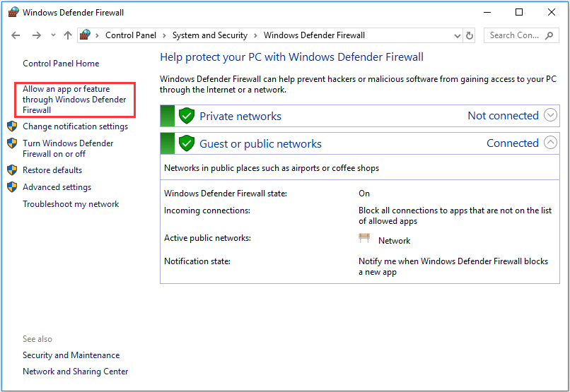This screenshot has height=392, width=570.
Task: Click 'Help protect your PC' page heading
Action: coord(291,57)
